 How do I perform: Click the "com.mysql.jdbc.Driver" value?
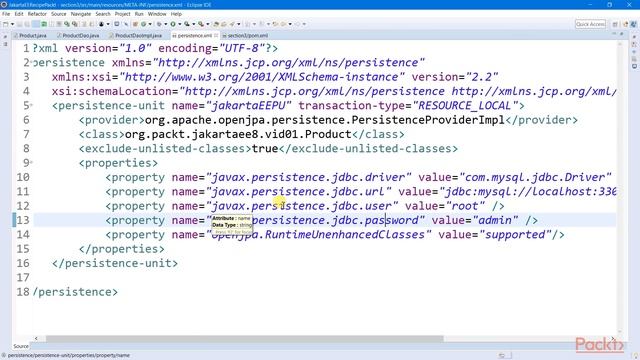(535, 177)
